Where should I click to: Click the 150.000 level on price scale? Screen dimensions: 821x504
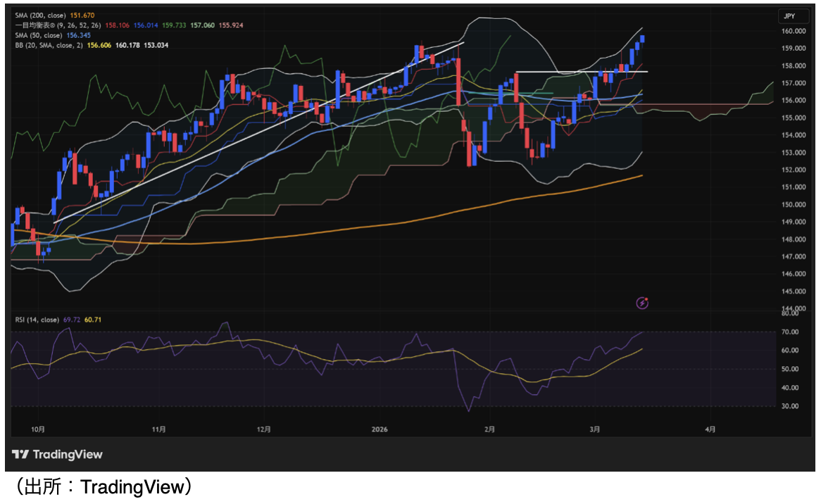tap(793, 205)
